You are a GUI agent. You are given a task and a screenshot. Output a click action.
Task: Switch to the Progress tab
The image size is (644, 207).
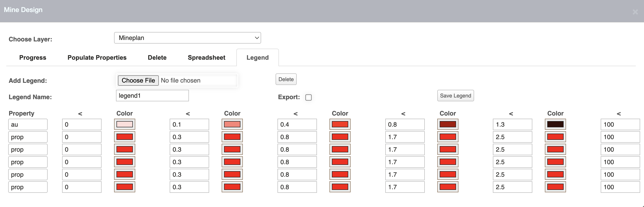33,58
